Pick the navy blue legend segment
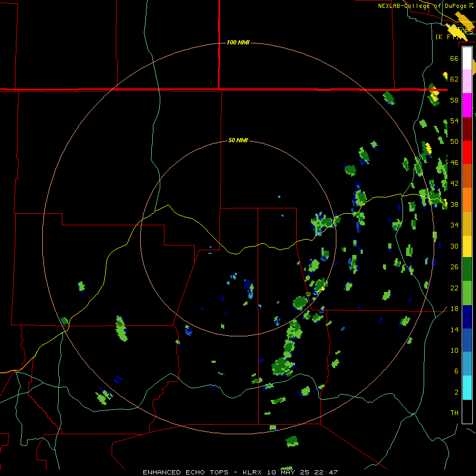Image resolution: width=476 pixels, height=476 pixels. coord(467,317)
